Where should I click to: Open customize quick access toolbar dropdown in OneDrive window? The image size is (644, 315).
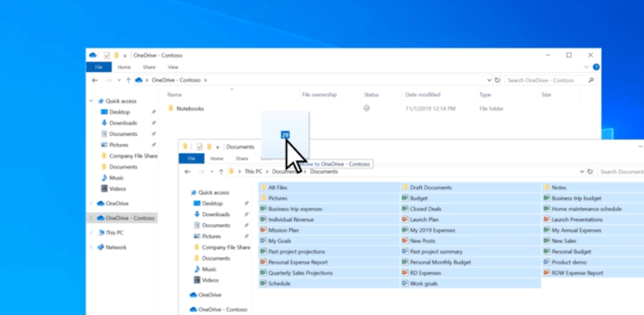pos(125,56)
